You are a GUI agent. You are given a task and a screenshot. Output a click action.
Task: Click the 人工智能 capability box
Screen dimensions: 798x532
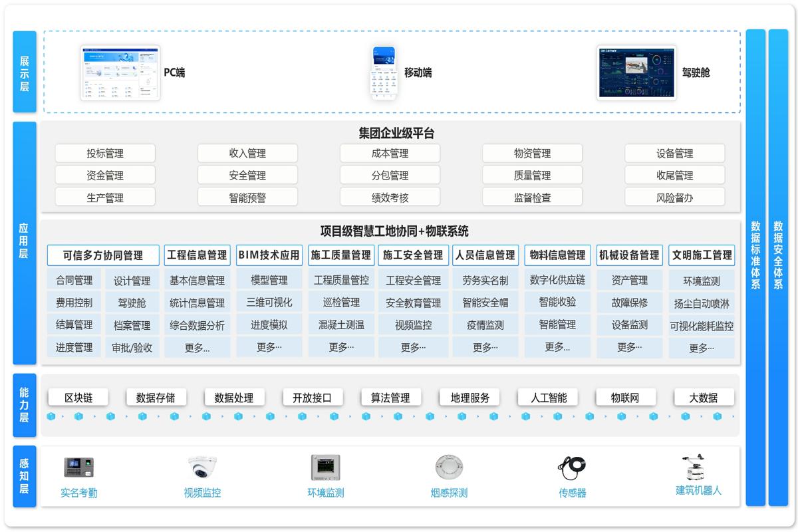(549, 398)
